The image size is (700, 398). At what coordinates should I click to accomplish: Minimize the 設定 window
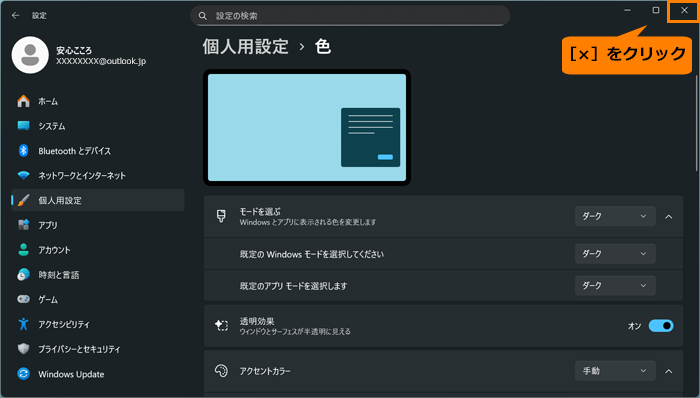(x=627, y=10)
